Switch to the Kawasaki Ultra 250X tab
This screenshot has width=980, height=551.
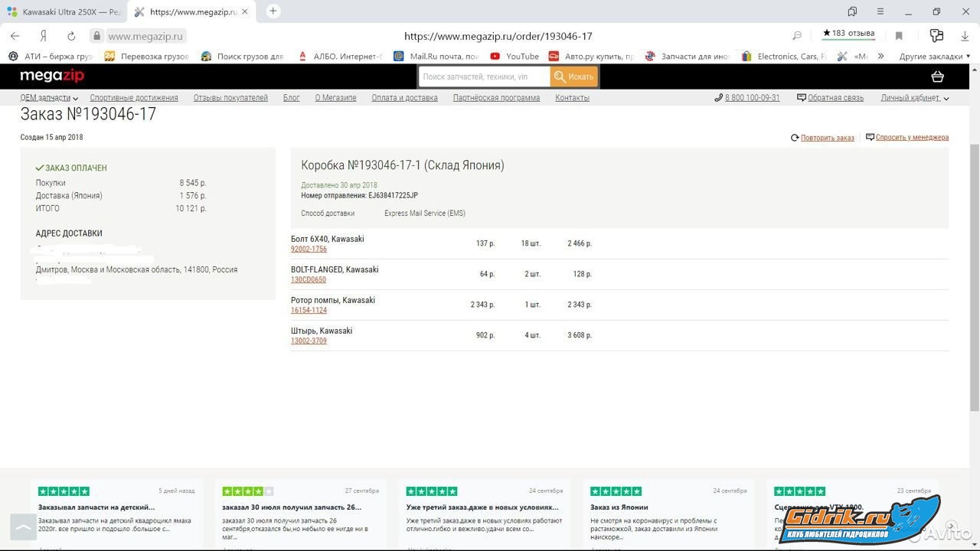click(64, 12)
